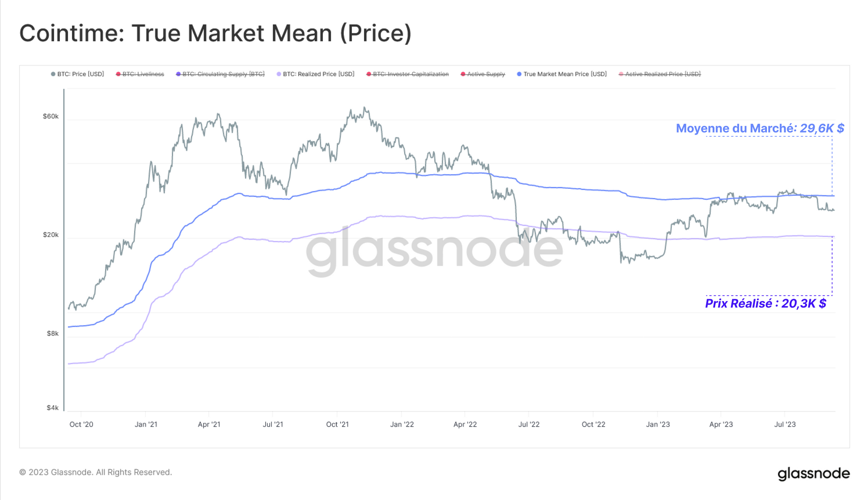
Task: Click the Cointime: True Market Mean title
Action: tap(215, 33)
